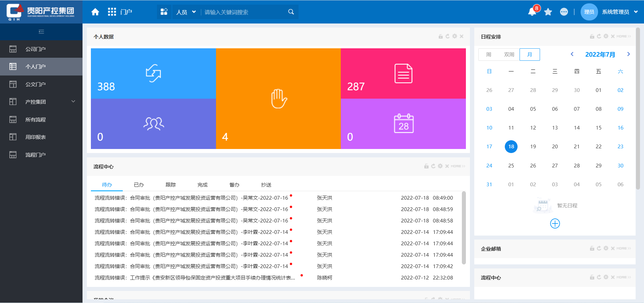The image size is (644, 303).
Task: Switch calendar to 双周 view
Action: [x=509, y=54]
